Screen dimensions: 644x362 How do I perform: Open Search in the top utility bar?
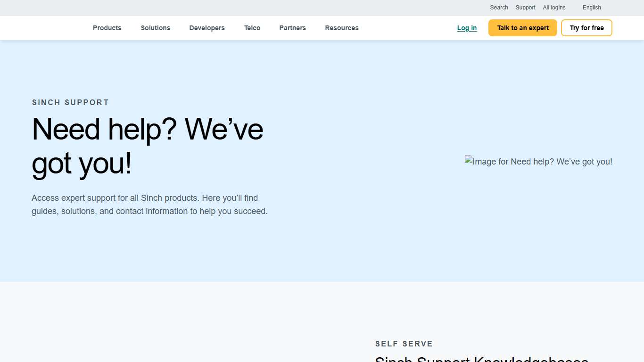pyautogui.click(x=499, y=8)
